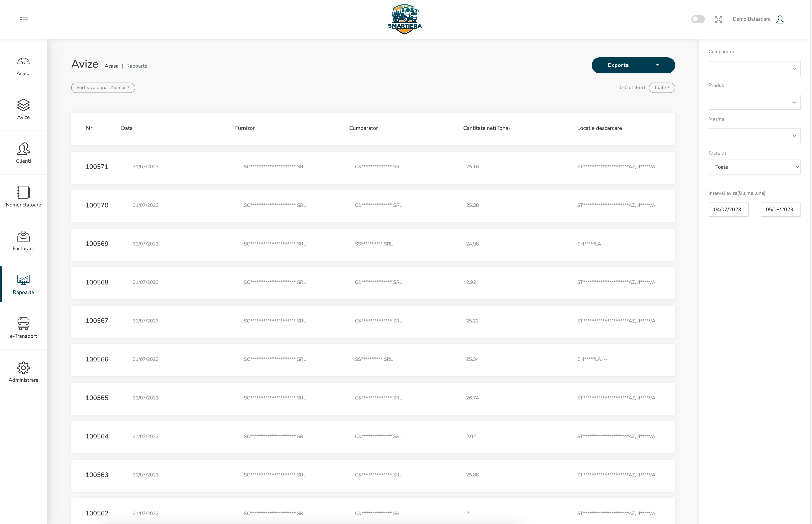Go to Clienti section icon

23,149
